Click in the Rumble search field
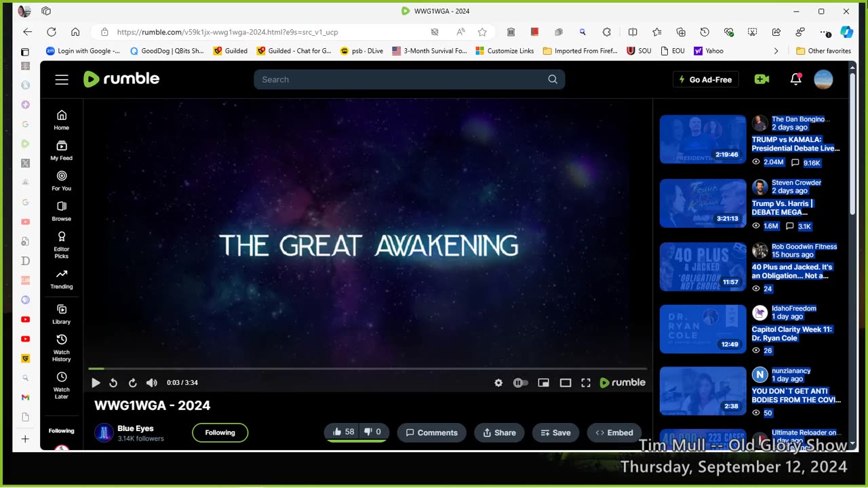The width and height of the screenshot is (868, 488). pos(409,79)
